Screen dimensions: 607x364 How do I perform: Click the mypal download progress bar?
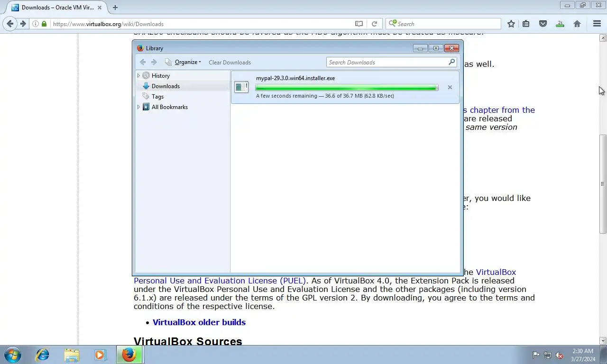click(x=347, y=88)
